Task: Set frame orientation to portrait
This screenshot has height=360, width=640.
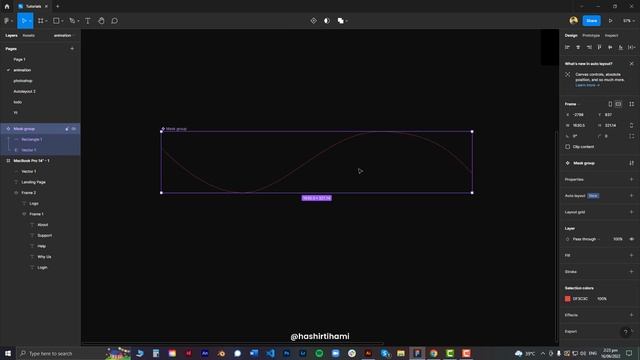Action: (610, 104)
